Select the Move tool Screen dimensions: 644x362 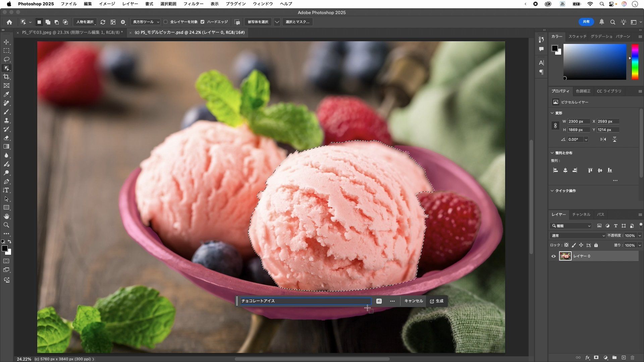[x=6, y=42]
